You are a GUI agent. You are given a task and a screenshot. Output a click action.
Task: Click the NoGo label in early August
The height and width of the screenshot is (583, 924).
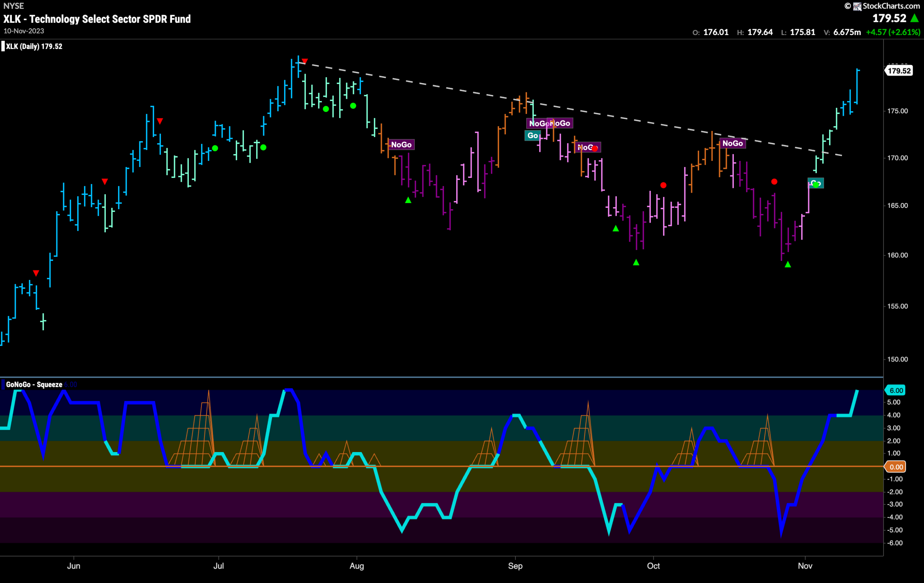pyautogui.click(x=401, y=145)
